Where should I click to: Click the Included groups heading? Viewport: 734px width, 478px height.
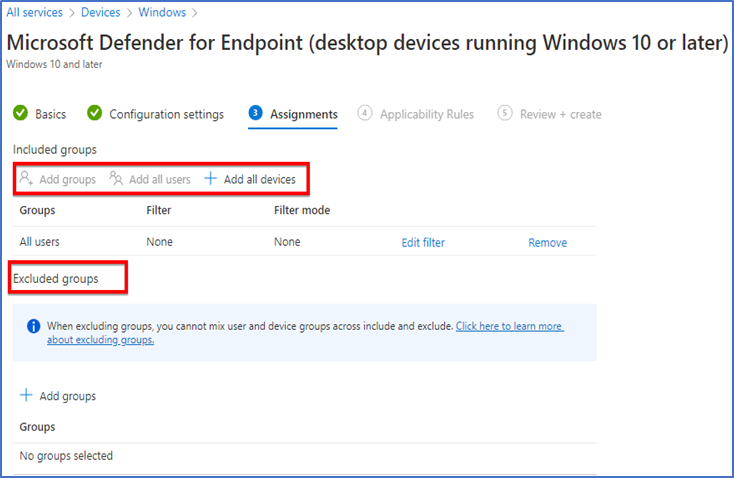point(55,150)
